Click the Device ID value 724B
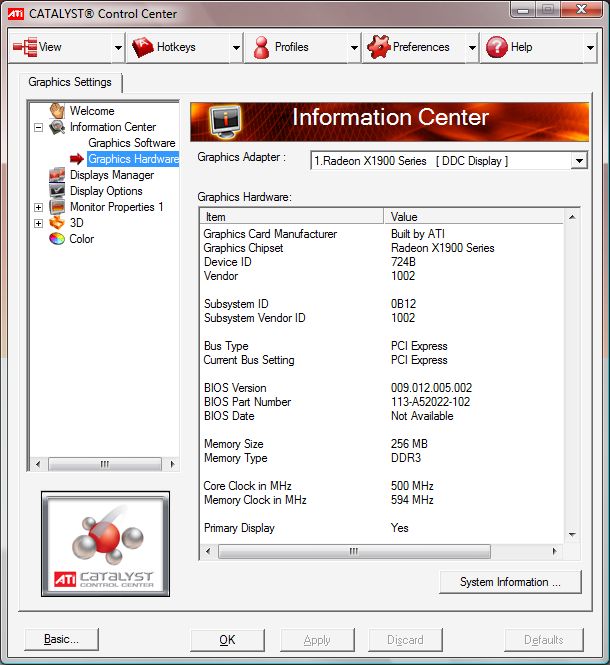The image size is (610, 665). pyautogui.click(x=403, y=262)
